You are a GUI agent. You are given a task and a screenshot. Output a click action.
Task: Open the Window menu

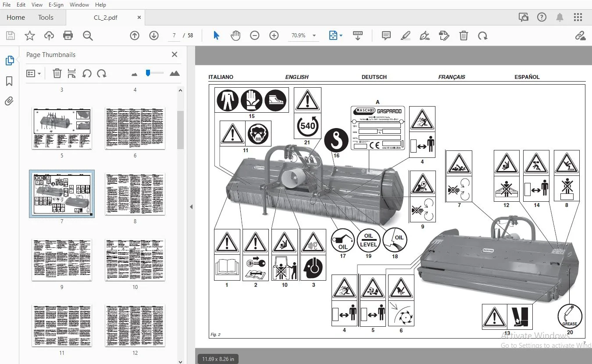79,5
